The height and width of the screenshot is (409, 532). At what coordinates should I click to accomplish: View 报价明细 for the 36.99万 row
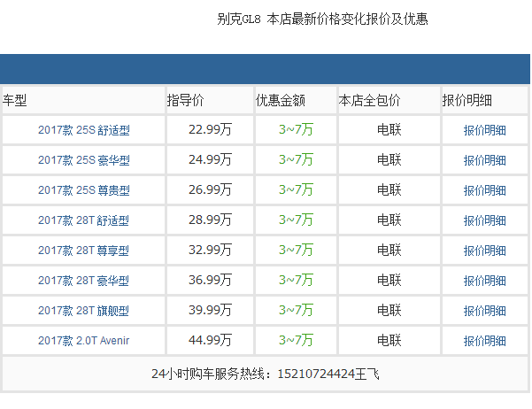pyautogui.click(x=485, y=281)
